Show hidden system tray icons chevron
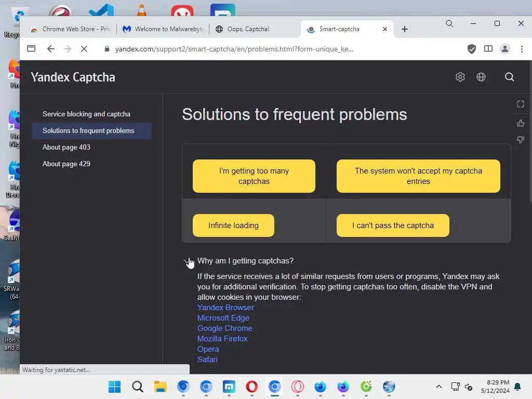 [x=438, y=387]
